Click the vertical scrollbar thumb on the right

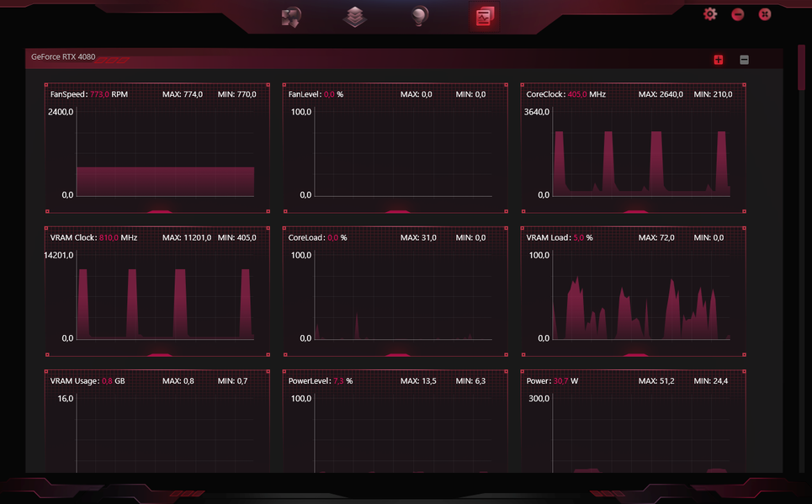tap(801, 68)
